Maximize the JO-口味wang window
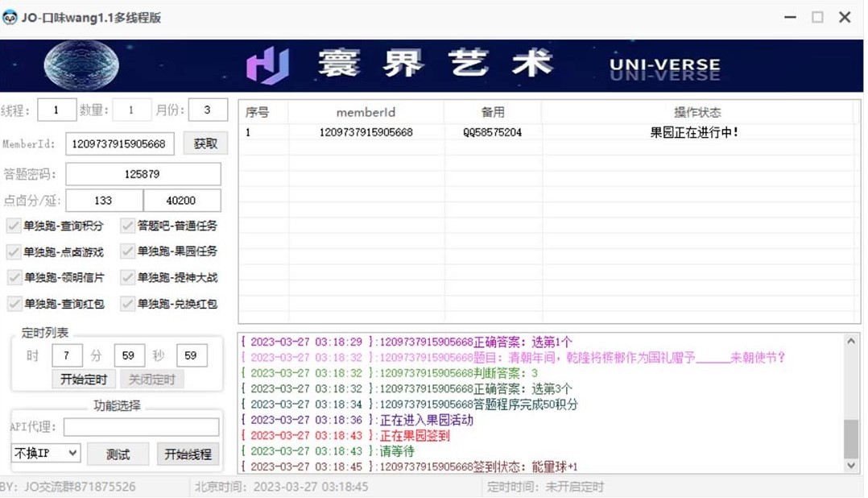The image size is (868, 498). click(x=817, y=17)
